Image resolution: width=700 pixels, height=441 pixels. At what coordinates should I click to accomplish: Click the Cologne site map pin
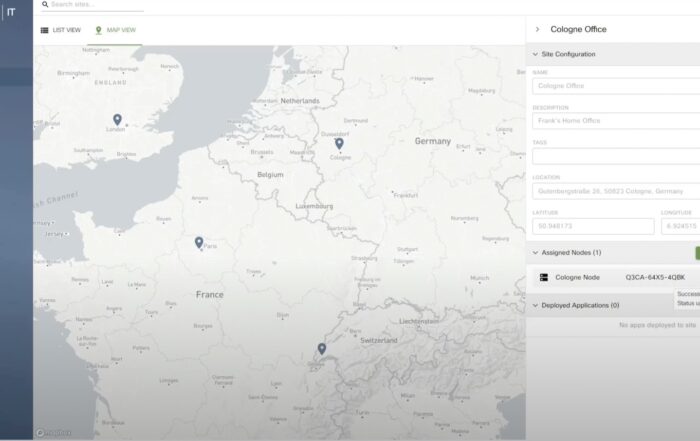pyautogui.click(x=339, y=143)
